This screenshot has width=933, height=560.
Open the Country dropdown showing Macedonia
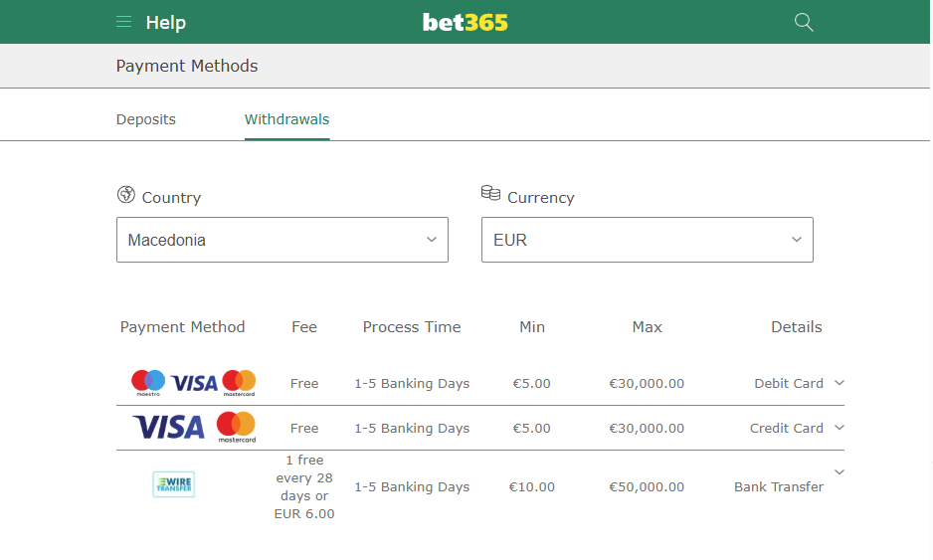[282, 240]
